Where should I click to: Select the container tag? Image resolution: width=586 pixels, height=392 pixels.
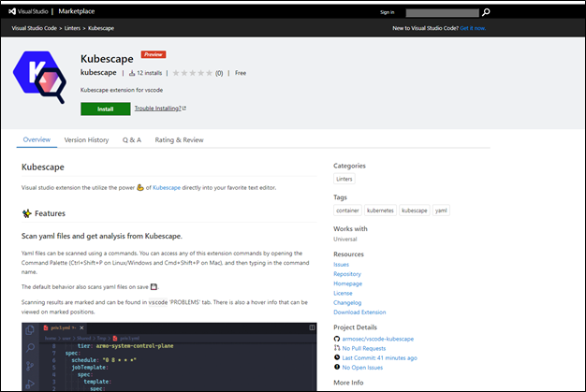click(347, 211)
